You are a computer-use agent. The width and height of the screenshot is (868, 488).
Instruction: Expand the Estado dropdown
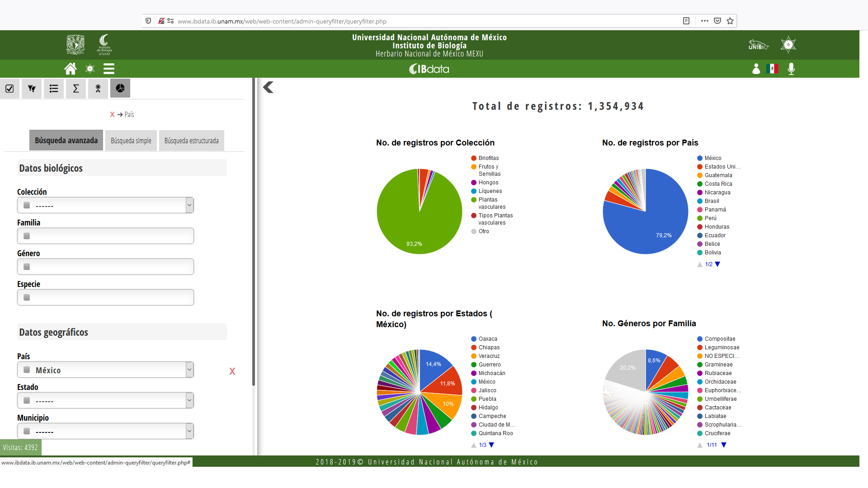coord(105,400)
